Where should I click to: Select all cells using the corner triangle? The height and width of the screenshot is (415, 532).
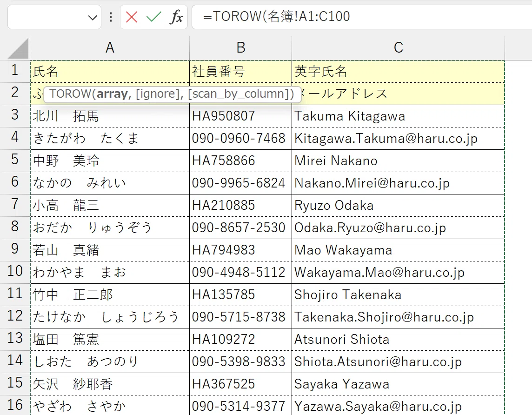[x=18, y=48]
